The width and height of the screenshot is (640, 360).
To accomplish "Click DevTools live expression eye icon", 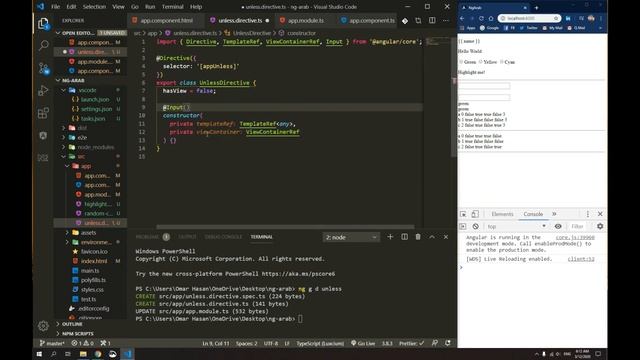I will pos(558,226).
